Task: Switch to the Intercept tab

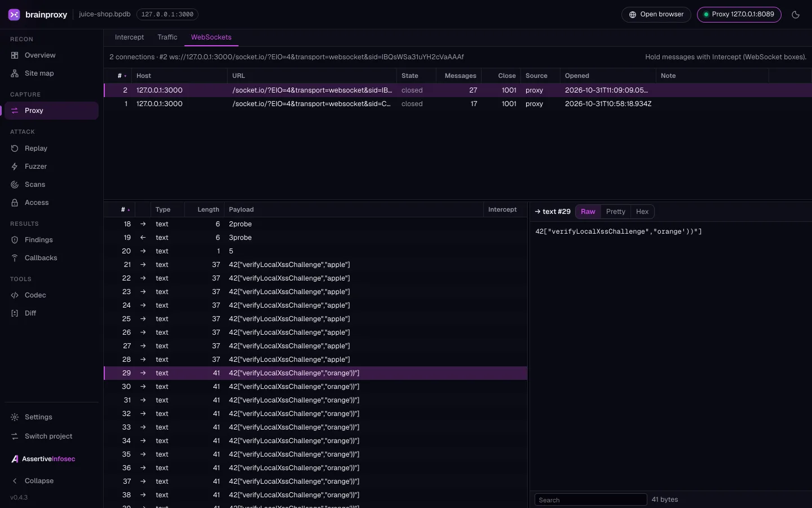Action: 129,37
